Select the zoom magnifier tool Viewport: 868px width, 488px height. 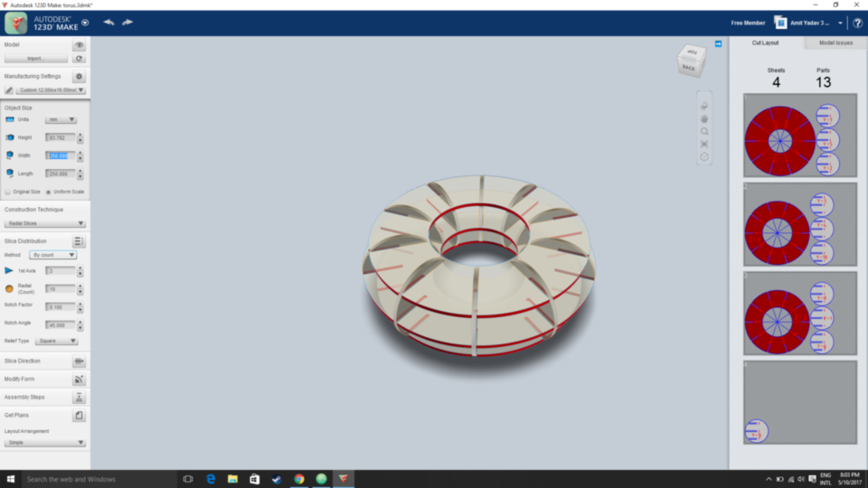click(704, 132)
